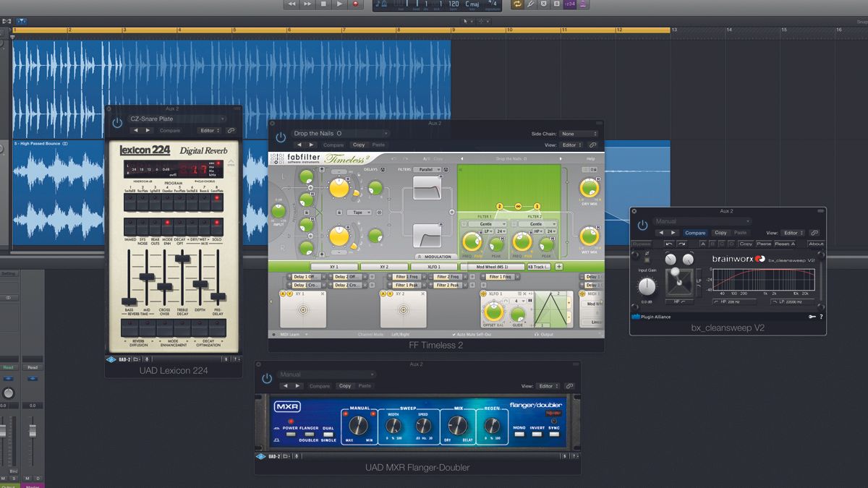This screenshot has width=868, height=488.
Task: Go to the next preset in the Lexicon 224 window
Action: point(148,130)
